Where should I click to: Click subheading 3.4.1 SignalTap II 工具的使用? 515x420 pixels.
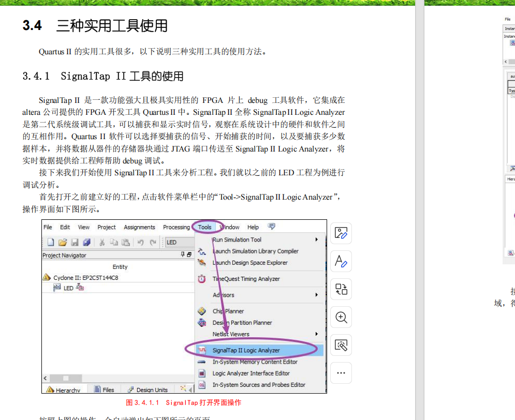tap(103, 76)
